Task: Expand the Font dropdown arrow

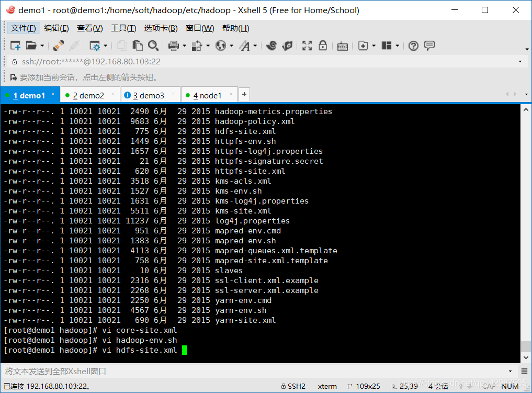Action: 255,46
